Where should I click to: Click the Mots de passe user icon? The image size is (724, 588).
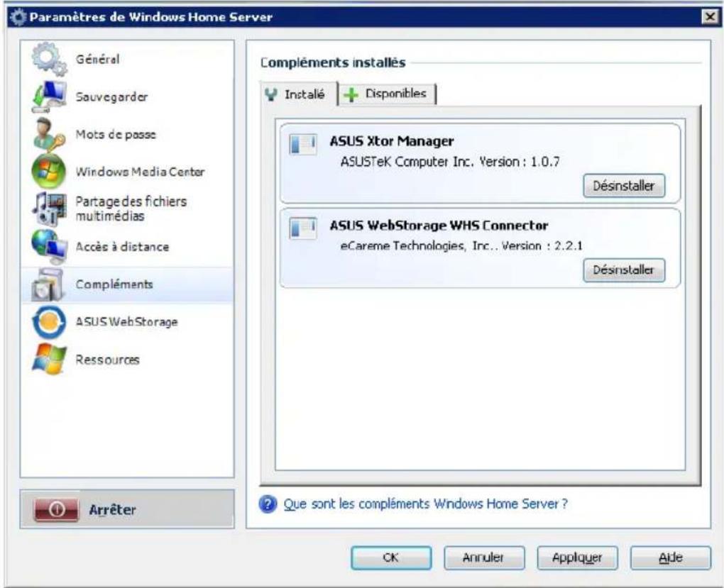click(x=49, y=134)
